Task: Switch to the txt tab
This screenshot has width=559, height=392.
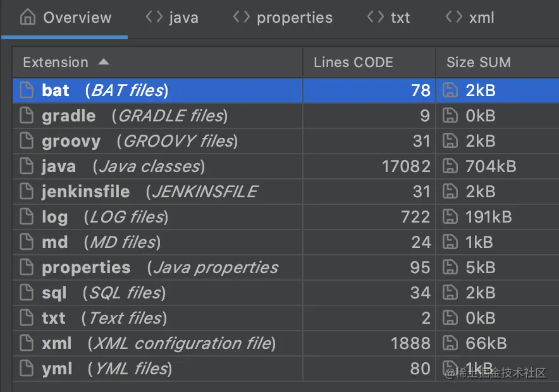Action: 389,18
